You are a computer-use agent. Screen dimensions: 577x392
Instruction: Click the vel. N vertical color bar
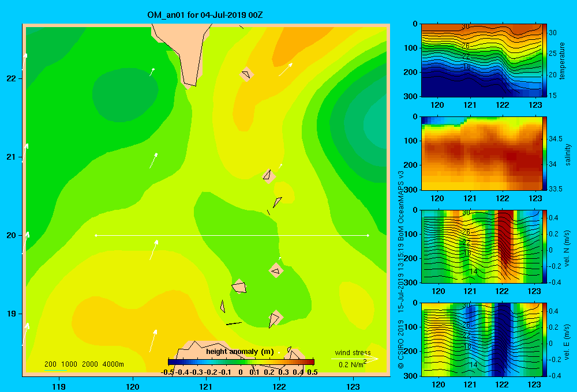click(x=545, y=246)
